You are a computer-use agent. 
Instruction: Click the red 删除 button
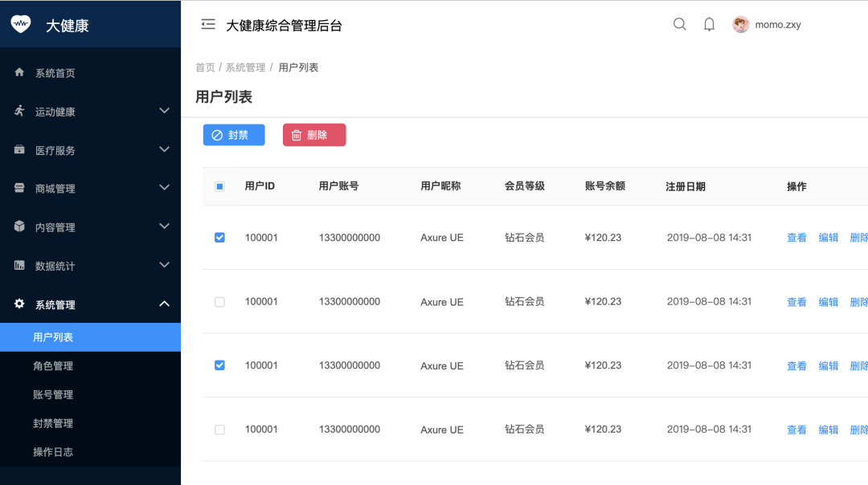[314, 135]
